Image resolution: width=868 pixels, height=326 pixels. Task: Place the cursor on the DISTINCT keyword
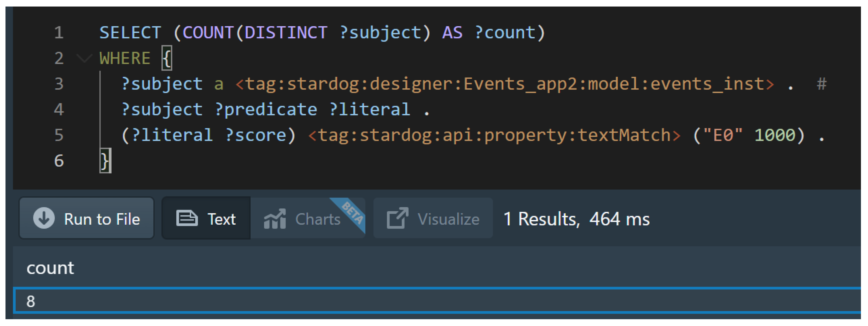[286, 33]
